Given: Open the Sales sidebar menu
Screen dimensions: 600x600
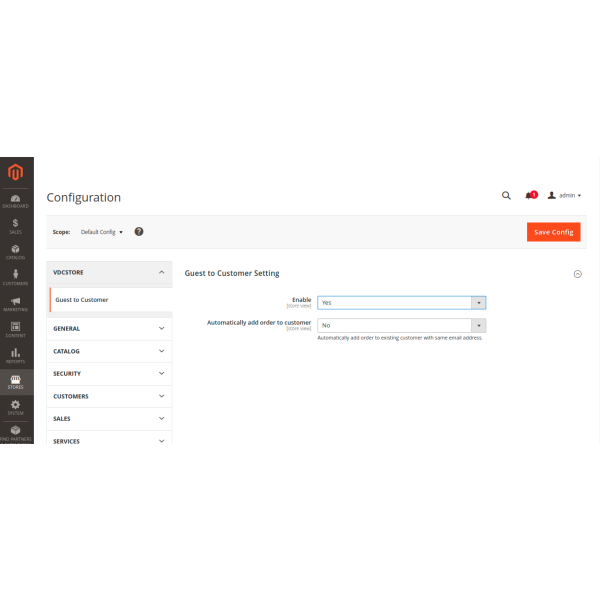Looking at the screenshot, I should pos(16,227).
